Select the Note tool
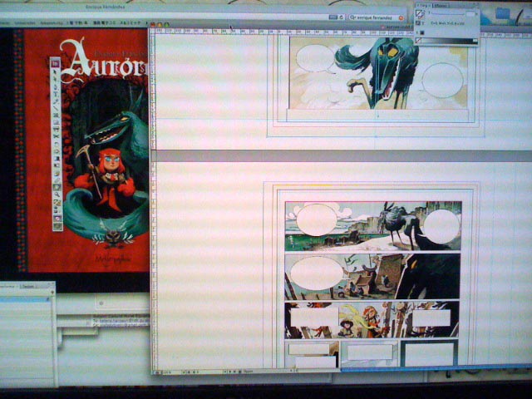 tap(57, 173)
